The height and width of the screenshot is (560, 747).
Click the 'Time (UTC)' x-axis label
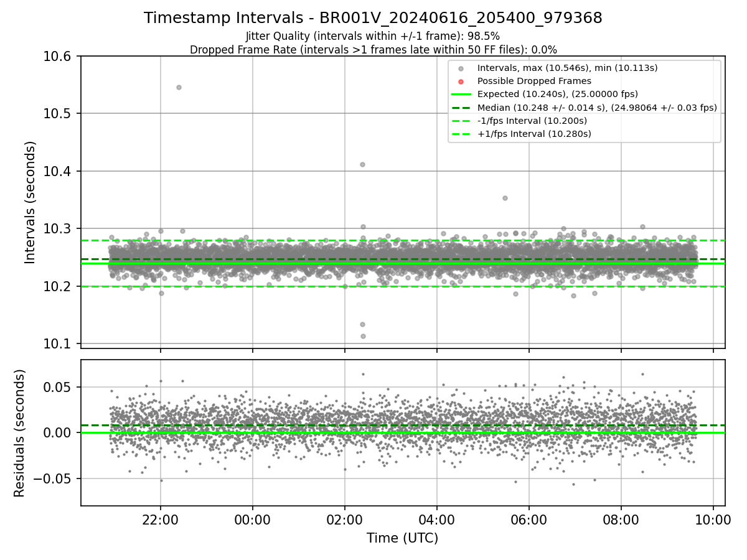coord(402,538)
